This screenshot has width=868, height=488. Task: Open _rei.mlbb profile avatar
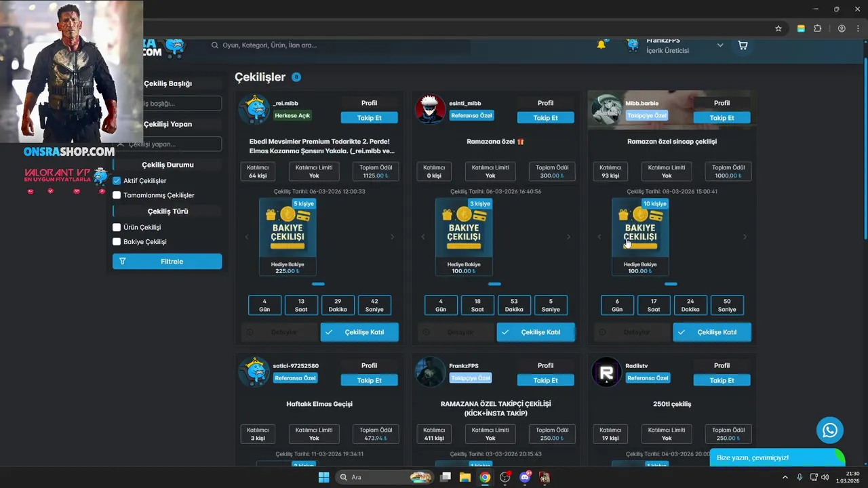[254, 110]
